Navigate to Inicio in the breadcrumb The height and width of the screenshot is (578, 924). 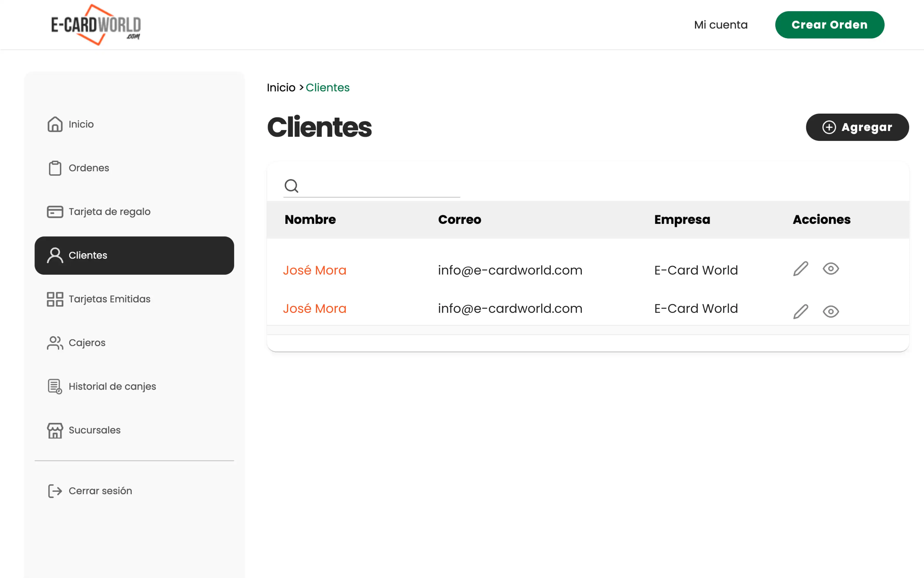tap(281, 87)
